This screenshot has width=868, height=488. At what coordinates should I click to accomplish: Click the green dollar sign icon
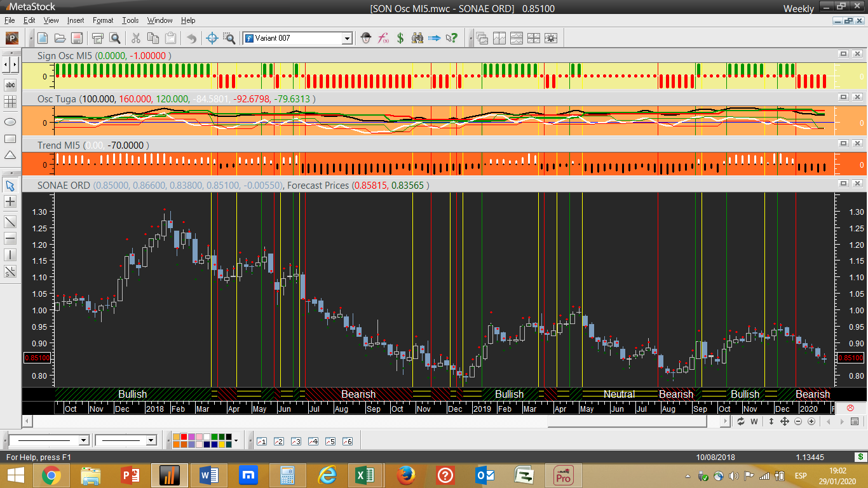pos(400,38)
